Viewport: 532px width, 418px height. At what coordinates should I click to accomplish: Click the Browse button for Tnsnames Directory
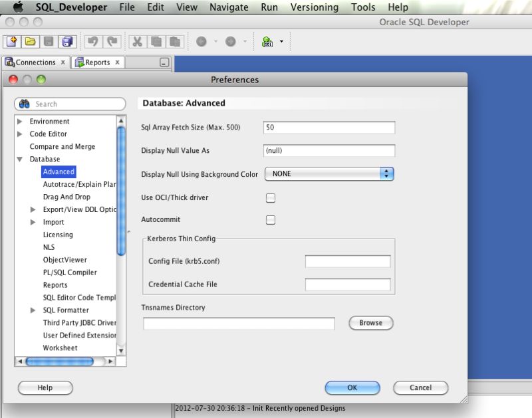coord(370,323)
